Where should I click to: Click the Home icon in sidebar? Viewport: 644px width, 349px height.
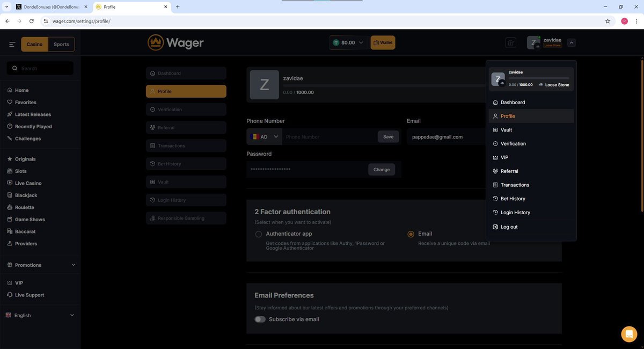[10, 90]
